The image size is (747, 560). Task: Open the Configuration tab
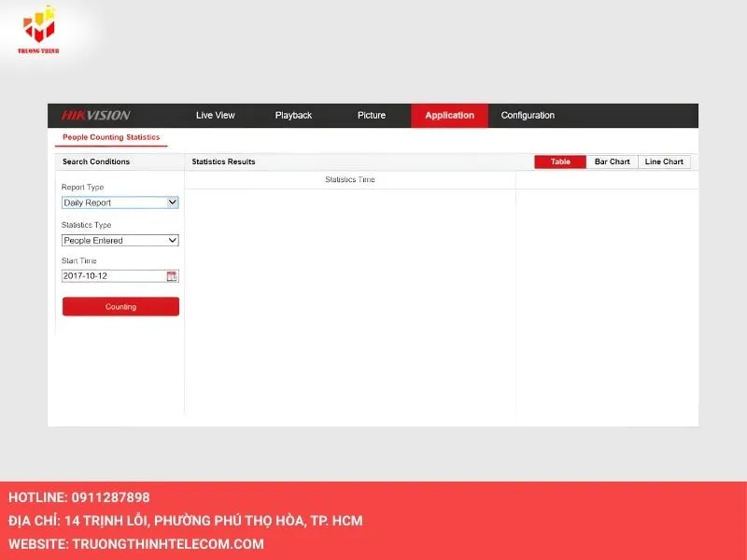(x=528, y=116)
